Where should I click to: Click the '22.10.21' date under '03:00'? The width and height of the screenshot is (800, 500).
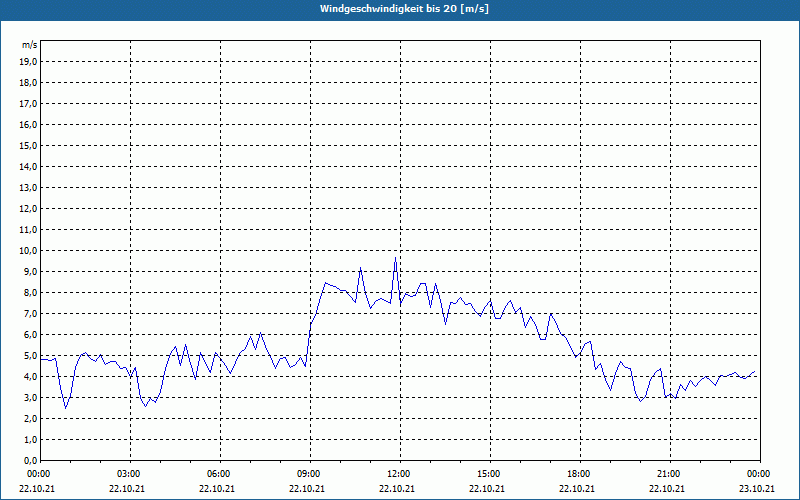[127, 489]
